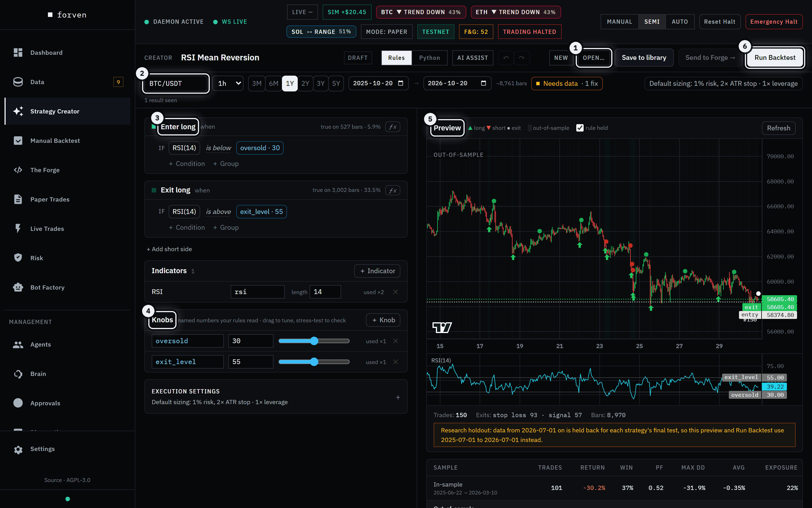Switch to the Rules tab
This screenshot has height=508, width=812.
click(396, 58)
